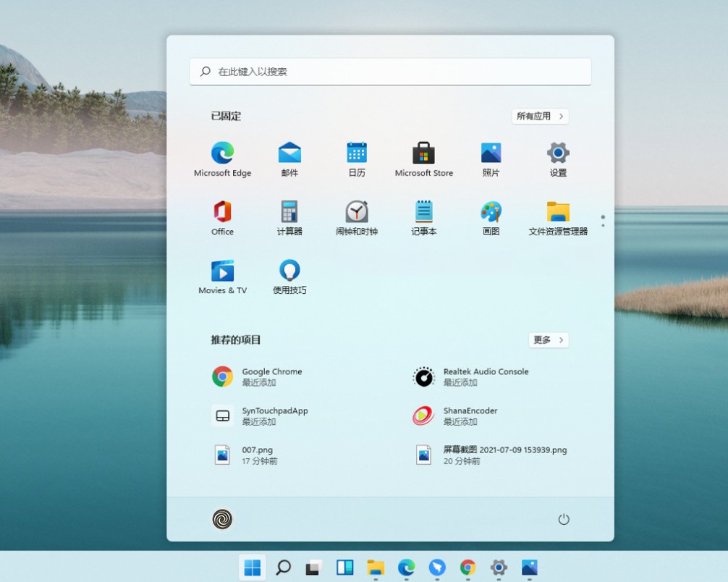728x582 pixels.
Task: Open 闹钟和时钟 alarms and clock
Action: click(x=357, y=219)
